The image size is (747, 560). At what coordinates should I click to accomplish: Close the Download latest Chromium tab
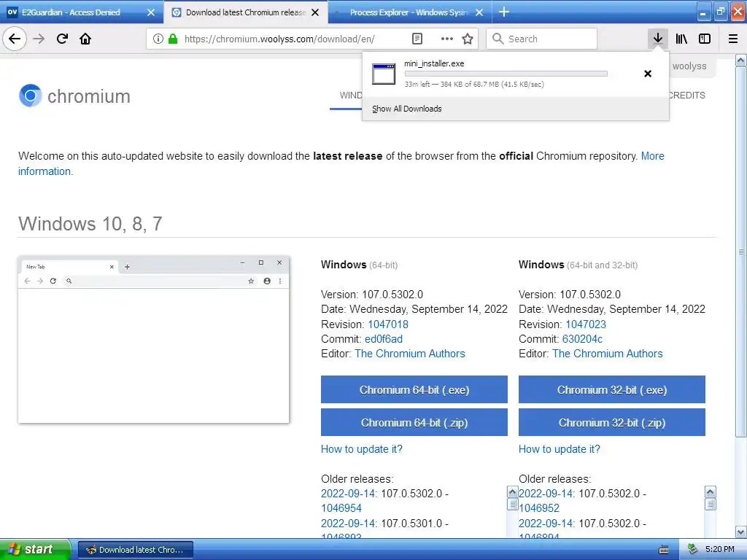315,12
